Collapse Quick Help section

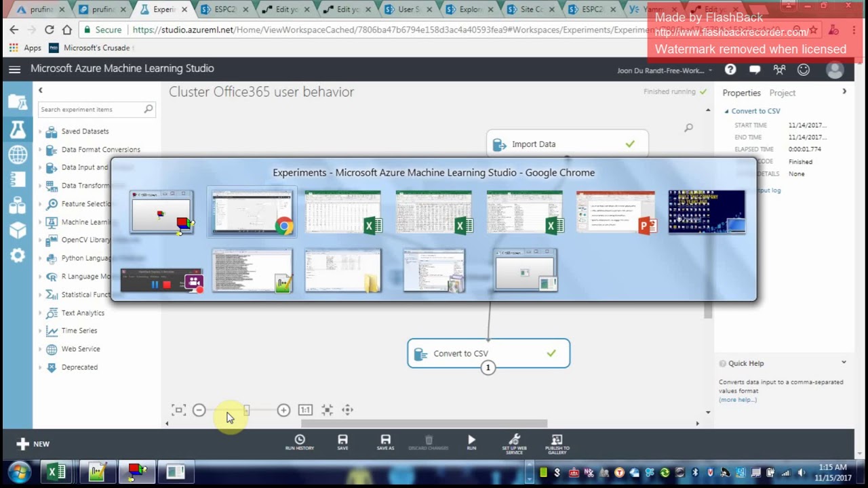click(844, 363)
